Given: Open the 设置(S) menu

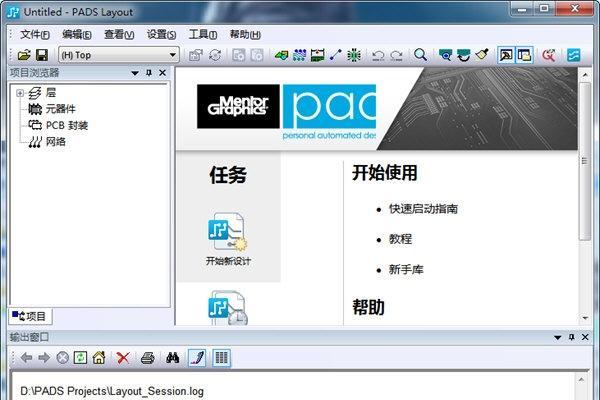Looking at the screenshot, I should tap(161, 35).
